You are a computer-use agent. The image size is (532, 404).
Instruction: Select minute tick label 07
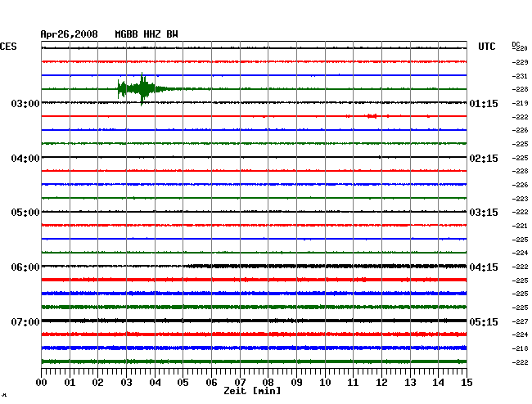point(240,382)
